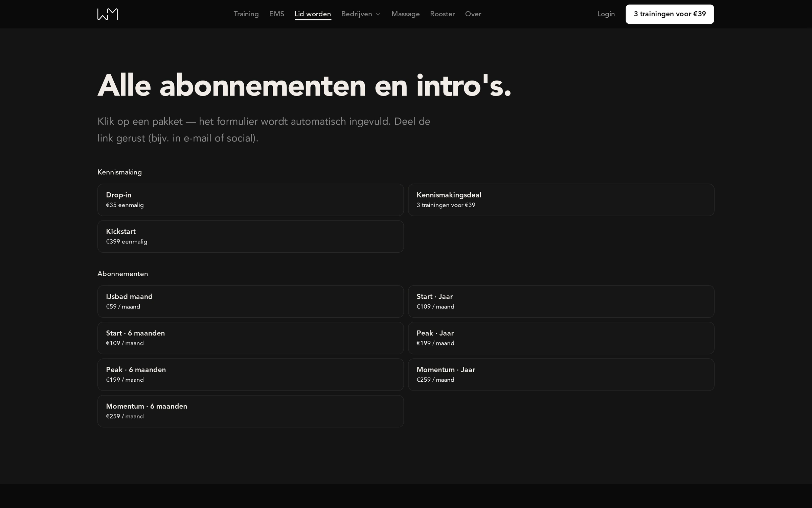Select the Drop-in €35 eenmalig package
This screenshot has height=508, width=812.
pyautogui.click(x=250, y=200)
